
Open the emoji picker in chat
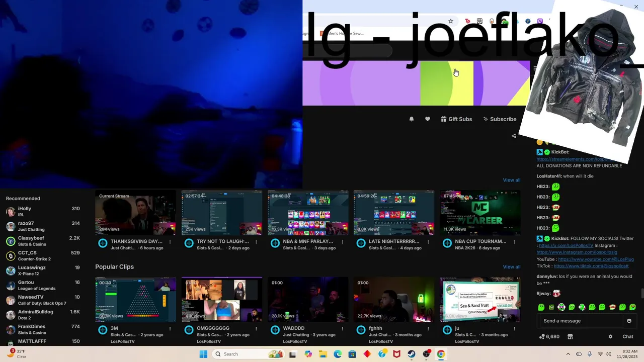629,321
